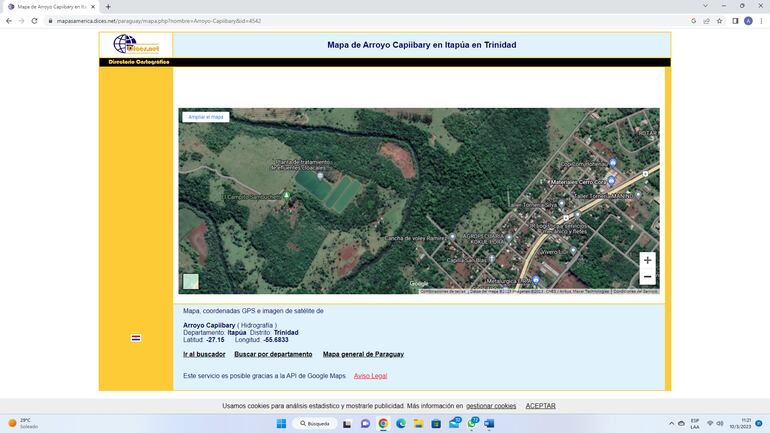The width and height of the screenshot is (770, 433).
Task: Reload the page
Action: pyautogui.click(x=34, y=21)
